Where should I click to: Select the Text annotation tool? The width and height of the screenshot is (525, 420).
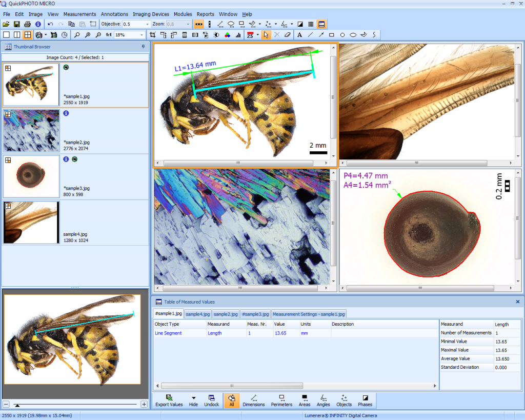click(x=300, y=35)
